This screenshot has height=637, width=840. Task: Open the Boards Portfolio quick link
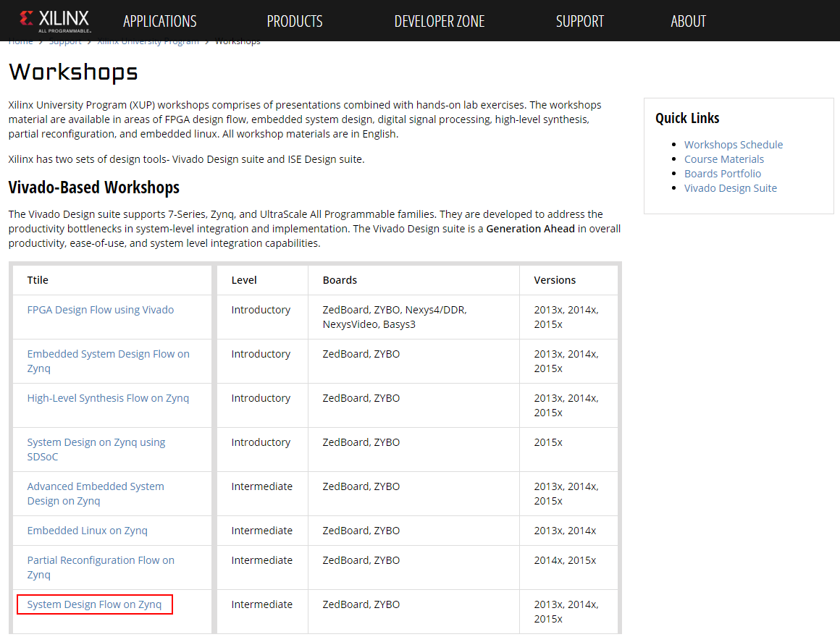[722, 174]
